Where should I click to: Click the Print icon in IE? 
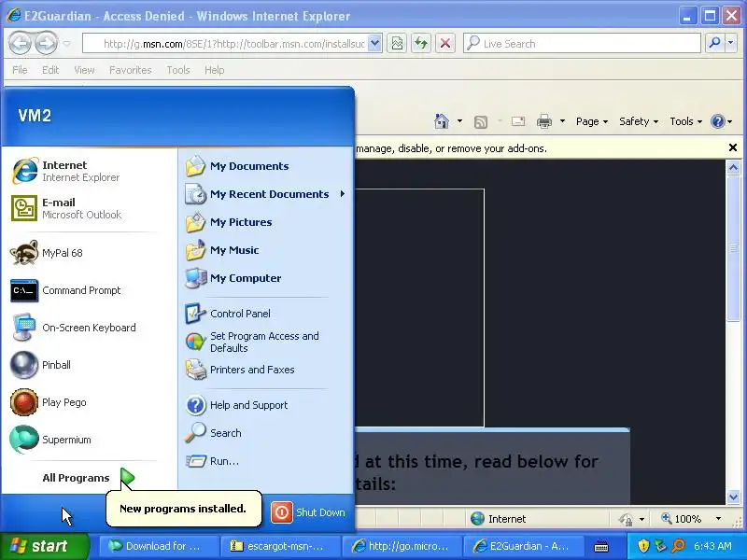pos(544,122)
